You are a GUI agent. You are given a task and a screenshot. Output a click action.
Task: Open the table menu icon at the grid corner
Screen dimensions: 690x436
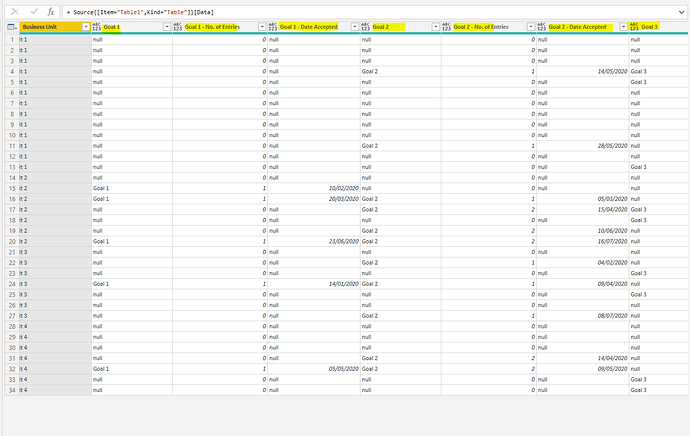(12, 27)
